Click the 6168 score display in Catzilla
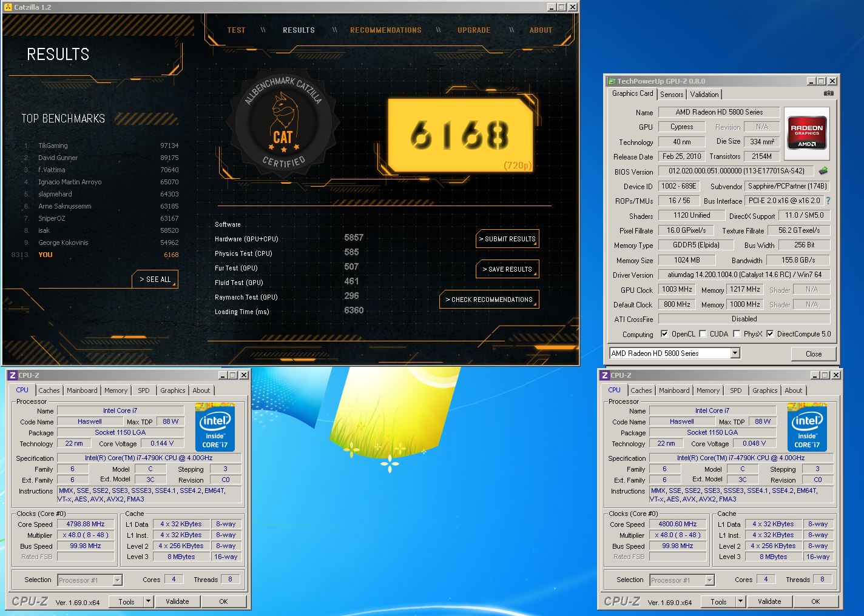The image size is (864, 616). [x=461, y=135]
